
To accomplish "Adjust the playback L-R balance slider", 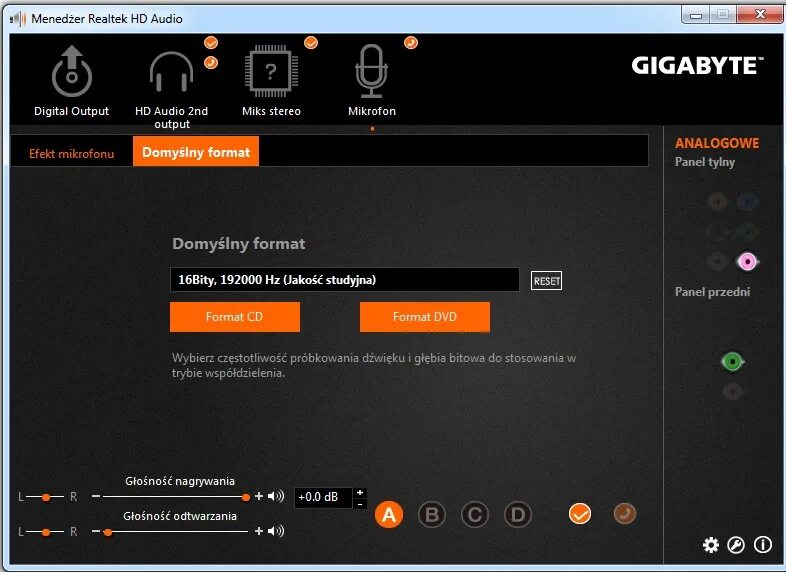I will coord(45,532).
